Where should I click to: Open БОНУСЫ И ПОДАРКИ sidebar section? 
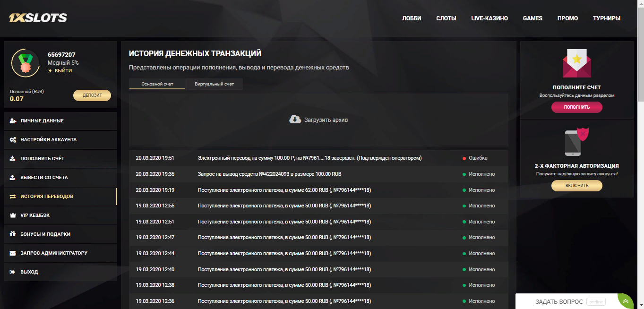[60, 234]
